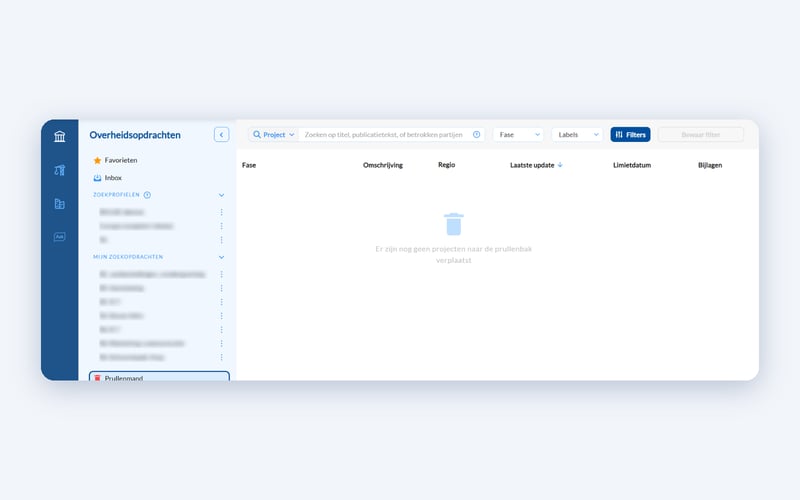Open options menu of first zoekopdracht
Screen dimensions: 800x500
[x=221, y=274]
